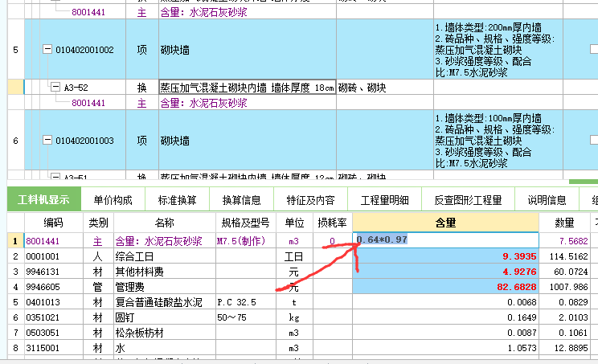Screen dimensions: 598x364
Task: Click the 损耗率 value 0 for 8001441
Action: click(x=332, y=241)
